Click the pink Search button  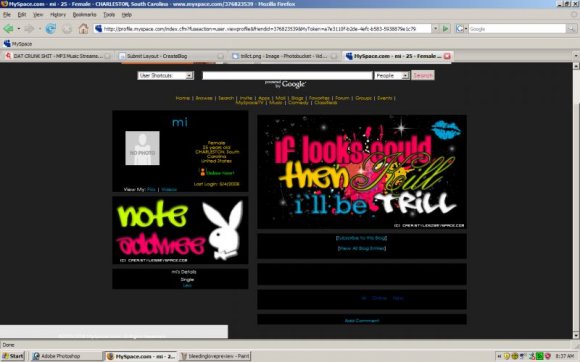coord(423,75)
